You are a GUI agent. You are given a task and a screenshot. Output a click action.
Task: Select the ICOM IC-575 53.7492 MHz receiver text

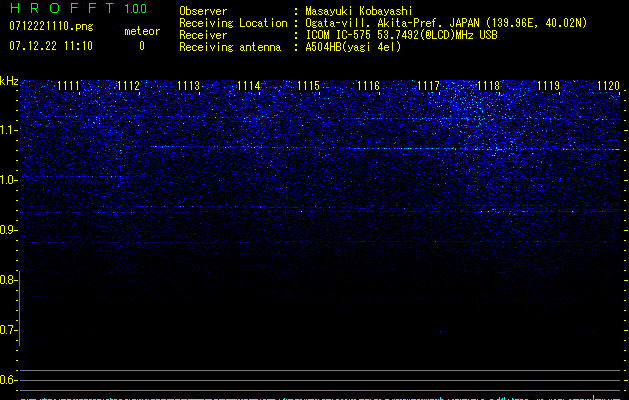click(x=401, y=35)
